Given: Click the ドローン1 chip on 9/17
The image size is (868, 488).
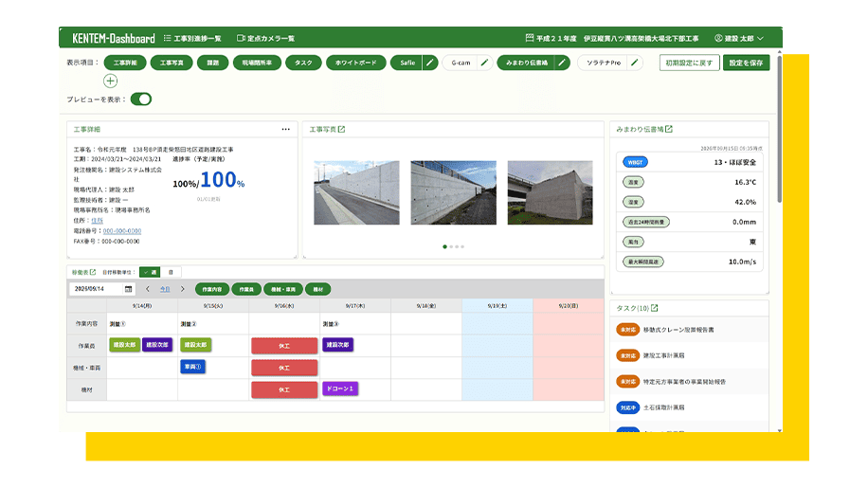Looking at the screenshot, I should [x=340, y=389].
